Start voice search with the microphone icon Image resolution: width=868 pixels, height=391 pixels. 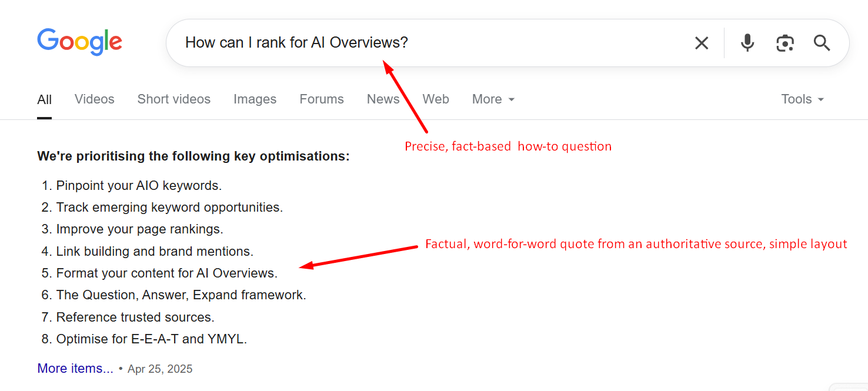[x=747, y=43]
